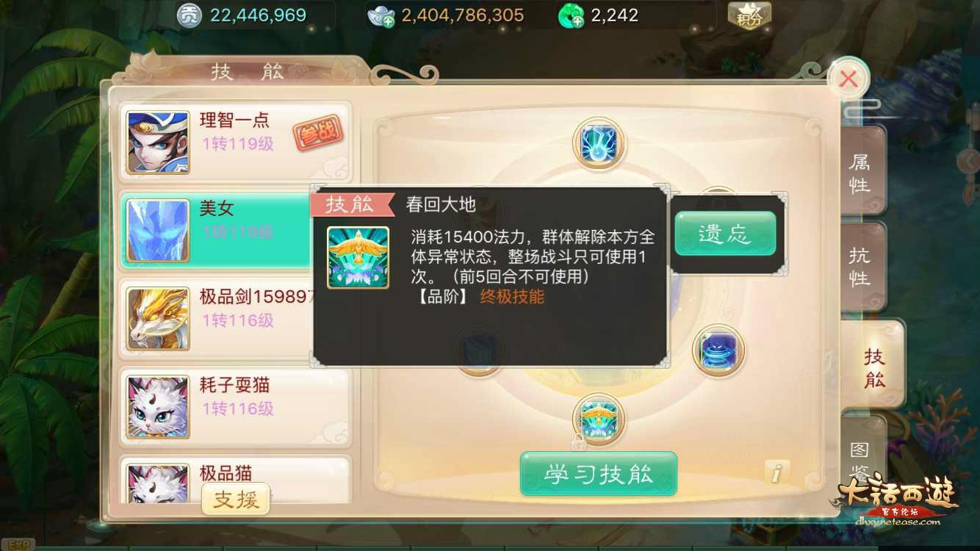
Task: Open the 积分 points badge
Action: click(749, 15)
